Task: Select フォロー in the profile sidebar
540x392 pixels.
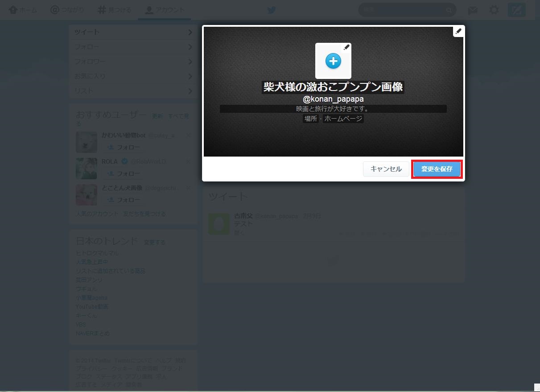Action: coord(133,47)
